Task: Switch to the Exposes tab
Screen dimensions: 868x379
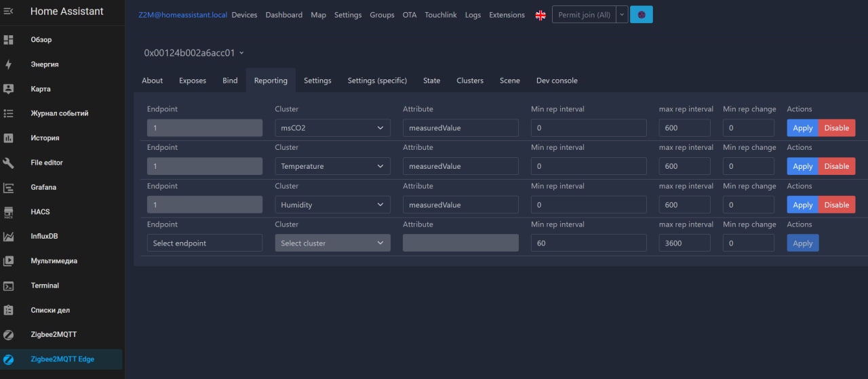Action: 193,81
